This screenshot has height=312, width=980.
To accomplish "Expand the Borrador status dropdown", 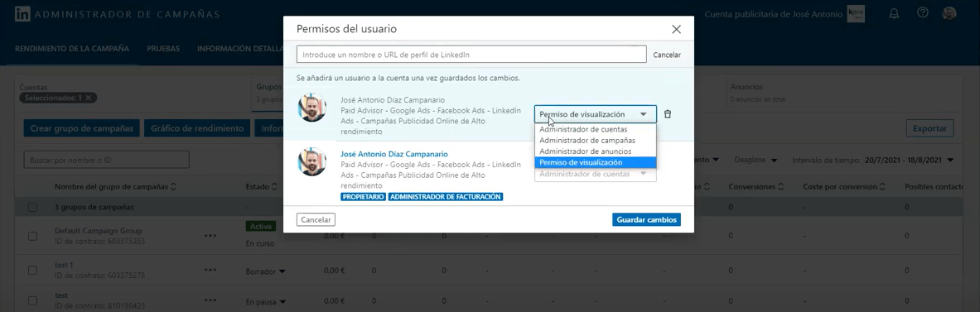I will 266,272.
